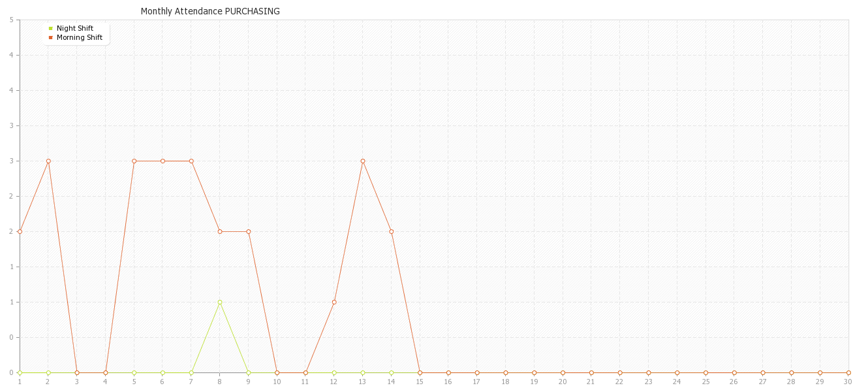Click the zero-value marker on day 20
868x392 pixels.
563,372
